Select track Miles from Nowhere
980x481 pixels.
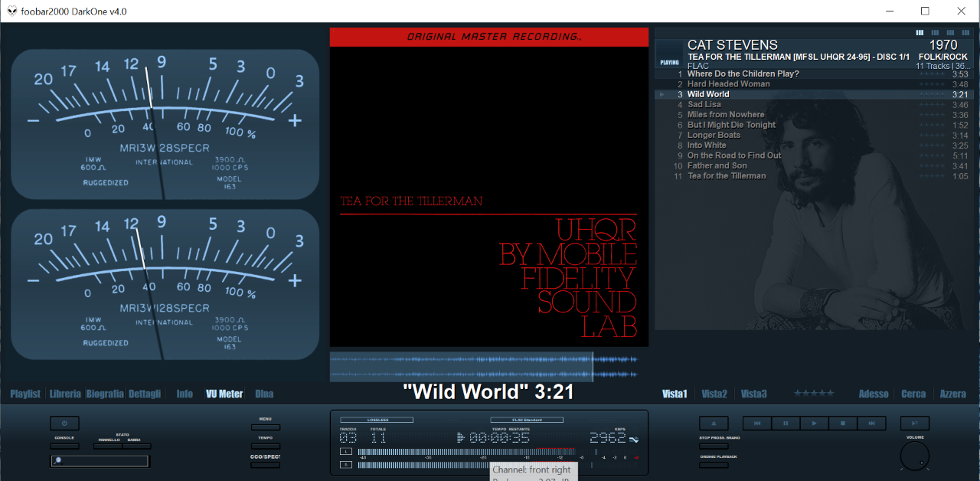pos(813,115)
